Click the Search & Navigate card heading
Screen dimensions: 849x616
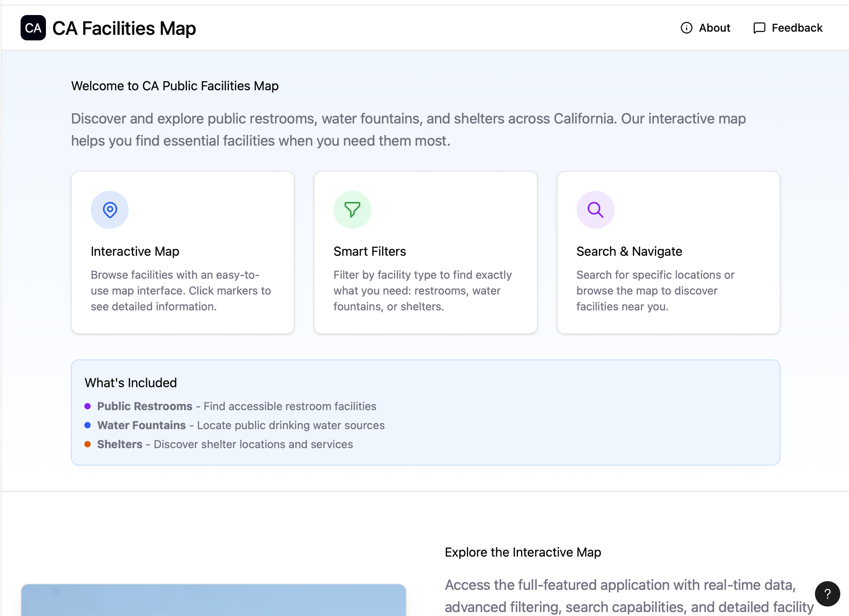629,251
